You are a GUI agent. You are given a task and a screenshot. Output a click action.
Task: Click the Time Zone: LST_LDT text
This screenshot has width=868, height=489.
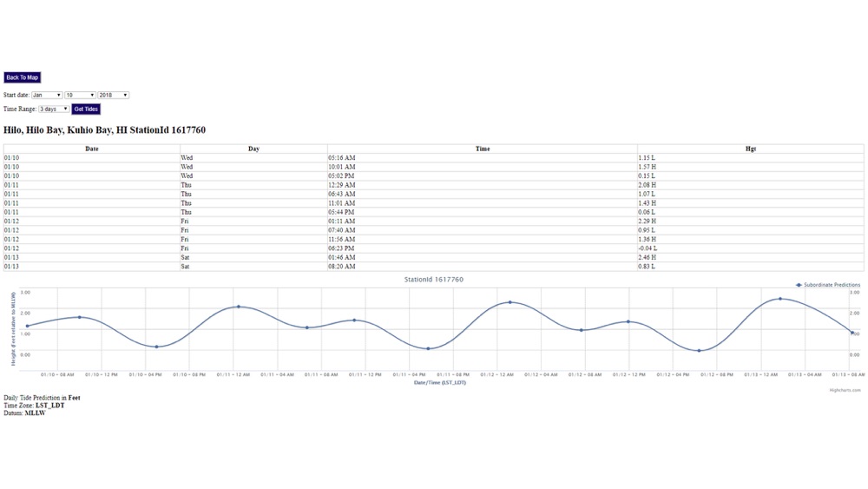click(x=34, y=406)
